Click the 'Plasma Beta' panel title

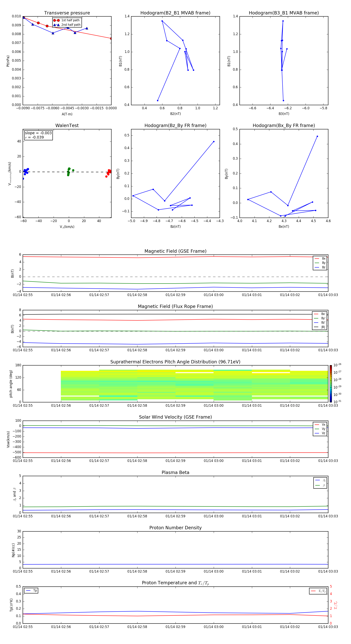(175, 473)
